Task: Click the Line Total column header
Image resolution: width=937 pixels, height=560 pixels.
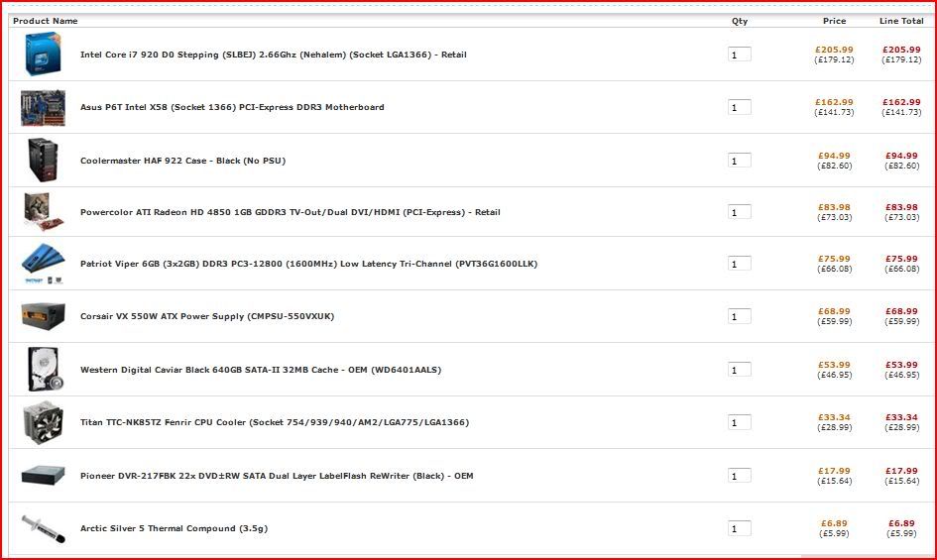Action: pos(901,21)
